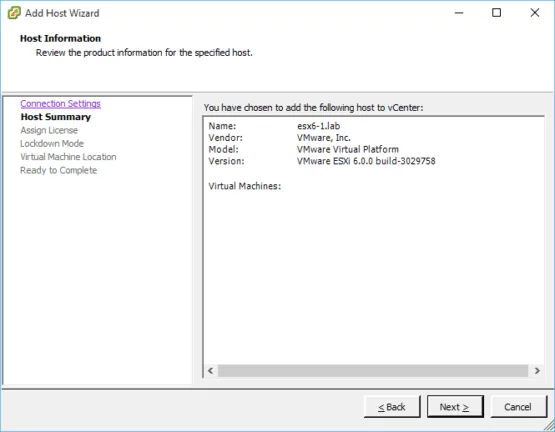The height and width of the screenshot is (432, 555).
Task: Click the window resize grip corner
Action: (x=549, y=425)
